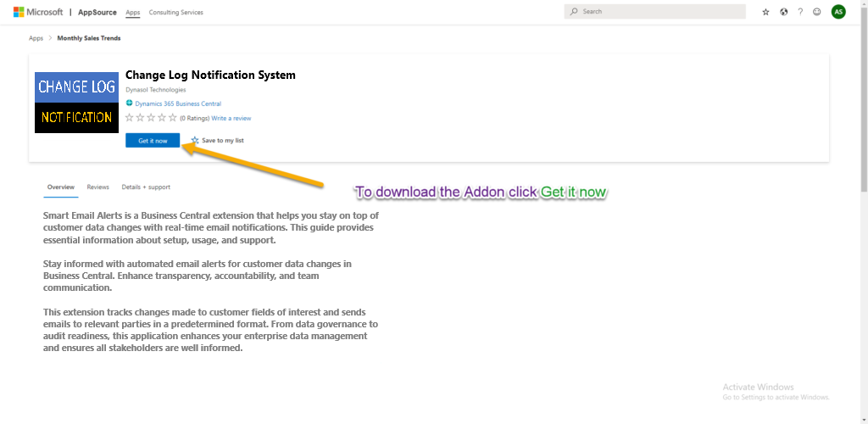
Task: Click the Write a review link
Action: [x=231, y=118]
